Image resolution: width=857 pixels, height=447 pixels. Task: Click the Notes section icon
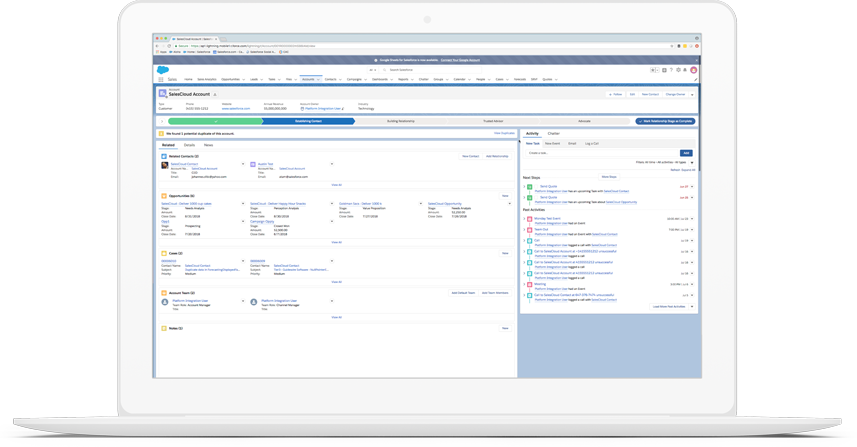164,328
